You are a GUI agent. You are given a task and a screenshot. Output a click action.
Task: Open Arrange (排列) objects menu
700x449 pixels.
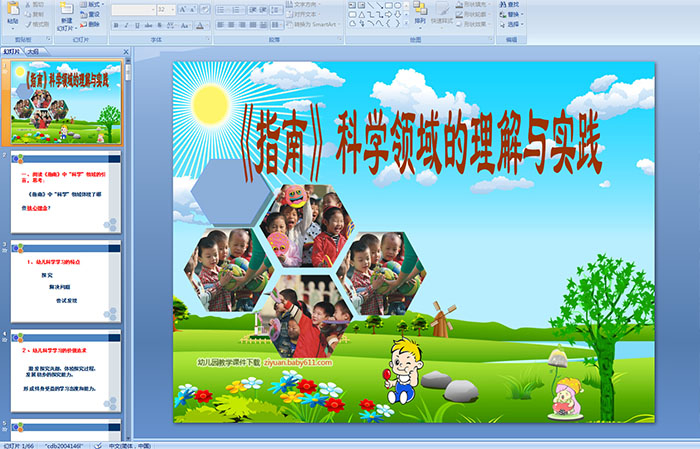click(420, 13)
